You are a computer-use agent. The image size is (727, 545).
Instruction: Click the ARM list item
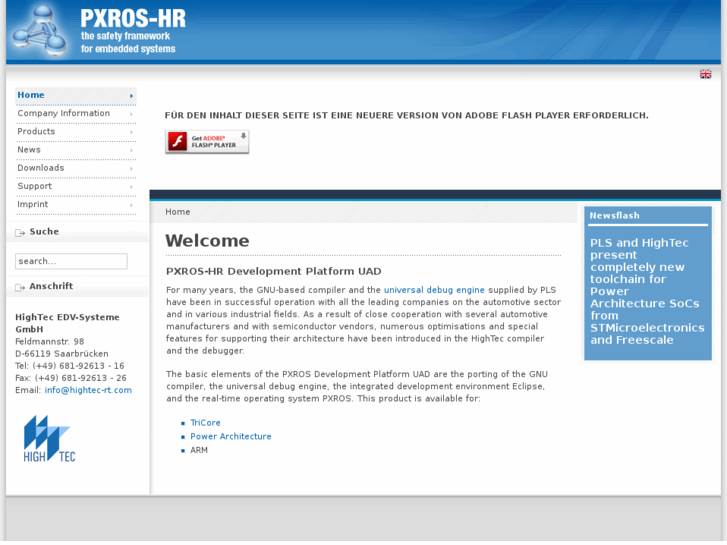point(199,450)
